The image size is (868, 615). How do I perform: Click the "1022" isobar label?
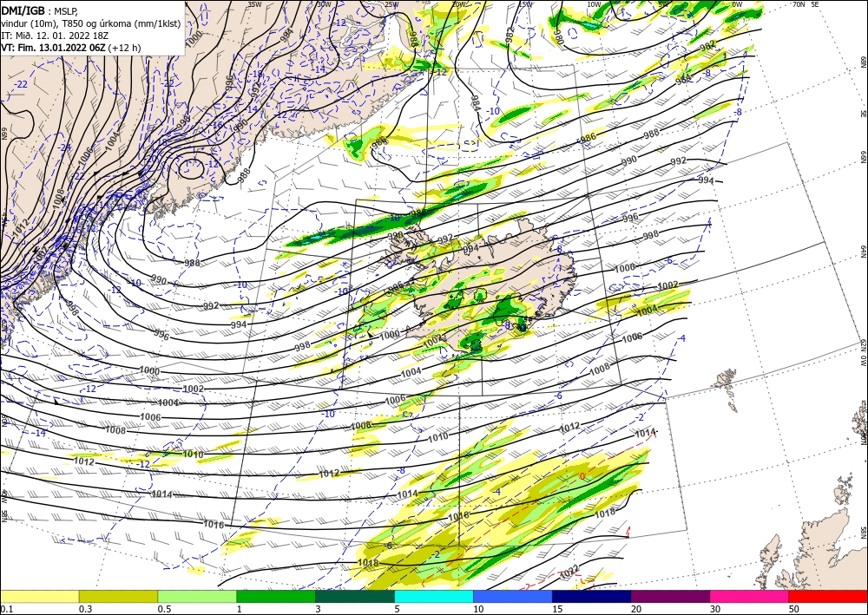pos(569,570)
